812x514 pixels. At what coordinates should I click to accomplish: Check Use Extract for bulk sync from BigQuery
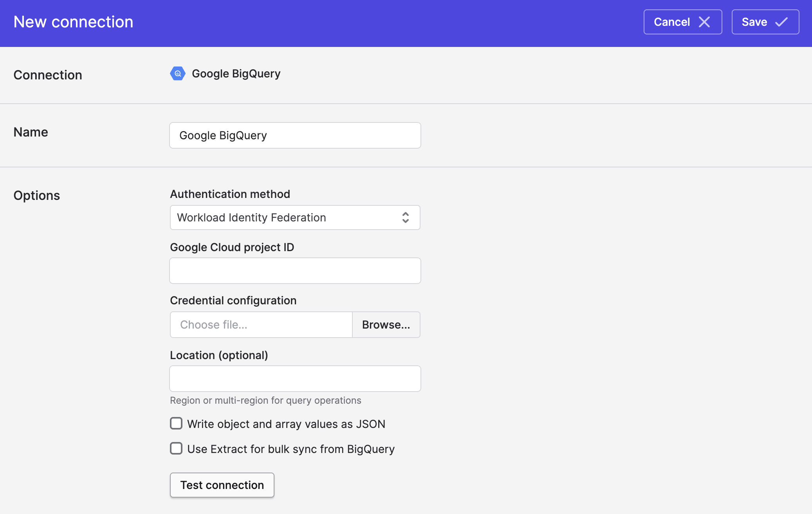(176, 449)
